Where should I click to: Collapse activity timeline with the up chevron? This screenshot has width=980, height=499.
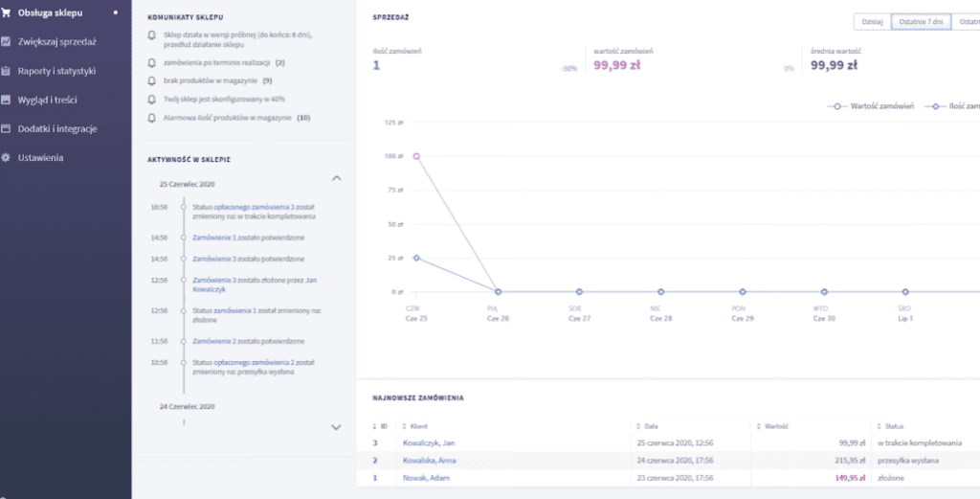click(x=336, y=178)
